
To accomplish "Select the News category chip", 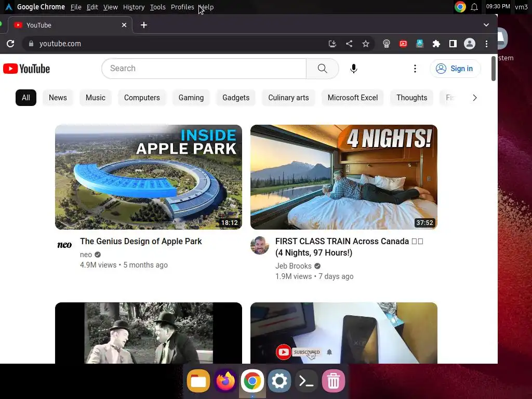I will 58,98.
